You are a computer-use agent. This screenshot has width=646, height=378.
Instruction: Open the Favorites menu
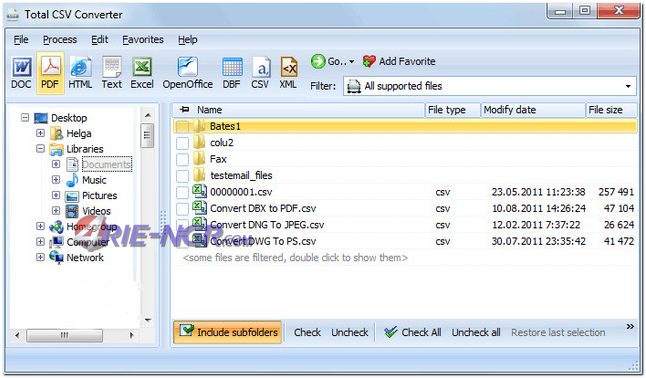[x=143, y=40]
